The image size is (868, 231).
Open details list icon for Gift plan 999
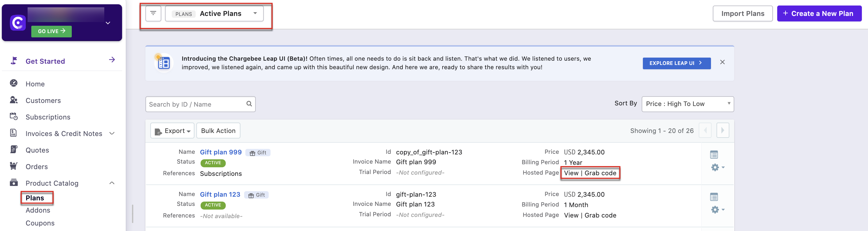tap(714, 154)
